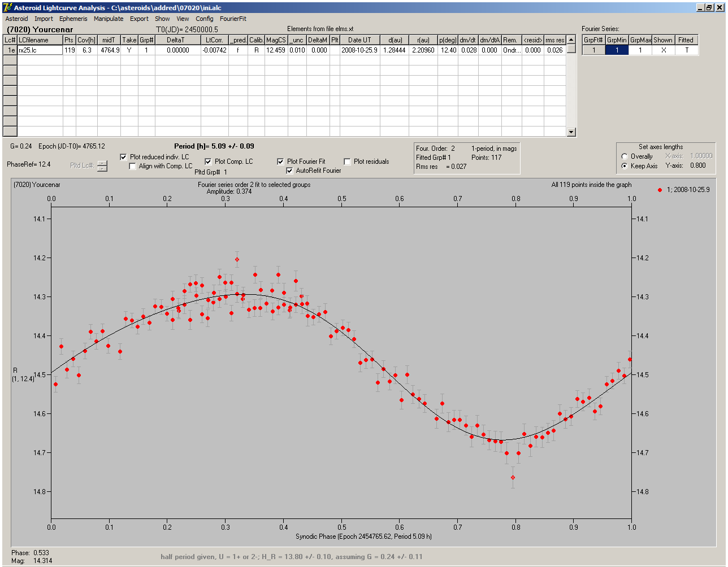The image size is (728, 567).
Task: Click the Shown cell marked X
Action: (x=663, y=50)
